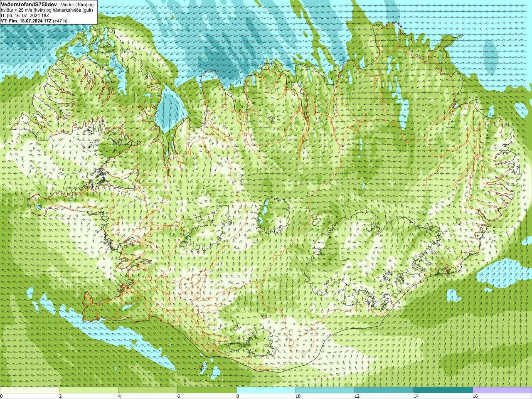Select the medium green 4–6 legend swatch
The image size is (532, 399).
point(148,390)
